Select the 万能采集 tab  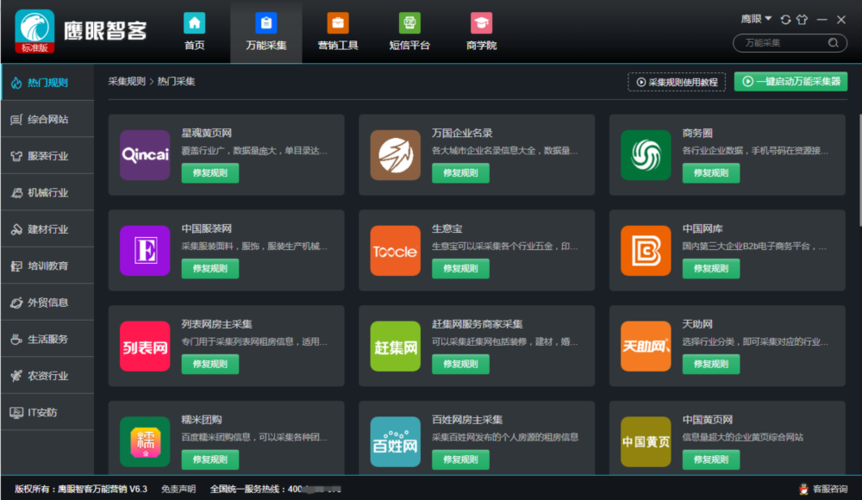(x=266, y=32)
